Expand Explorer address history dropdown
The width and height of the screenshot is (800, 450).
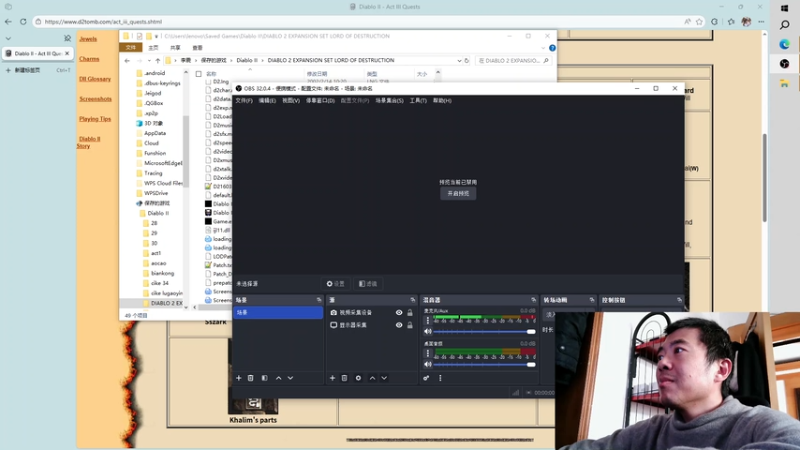pos(459,61)
